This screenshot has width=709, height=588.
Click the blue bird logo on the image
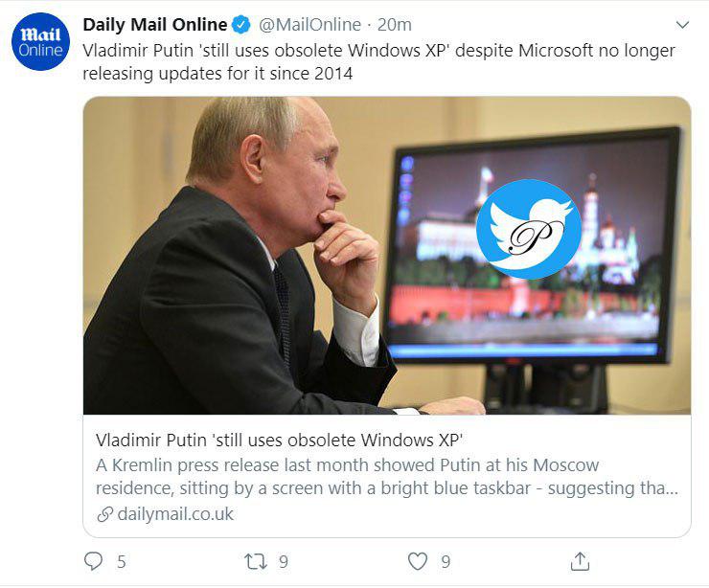[528, 229]
